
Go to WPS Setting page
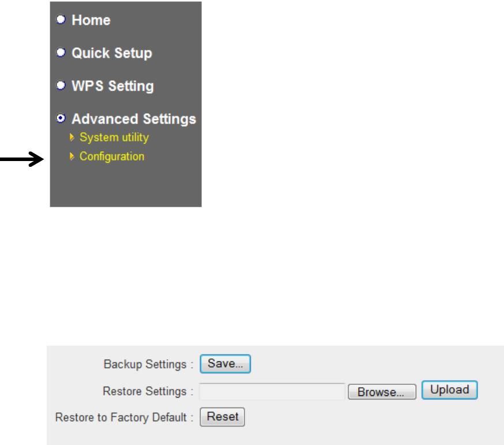113,86
